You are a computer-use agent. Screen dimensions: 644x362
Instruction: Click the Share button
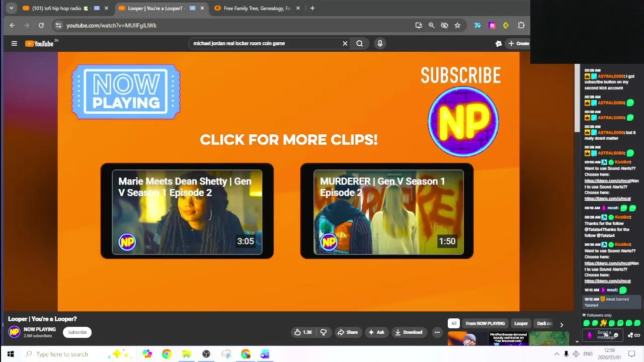point(347,332)
